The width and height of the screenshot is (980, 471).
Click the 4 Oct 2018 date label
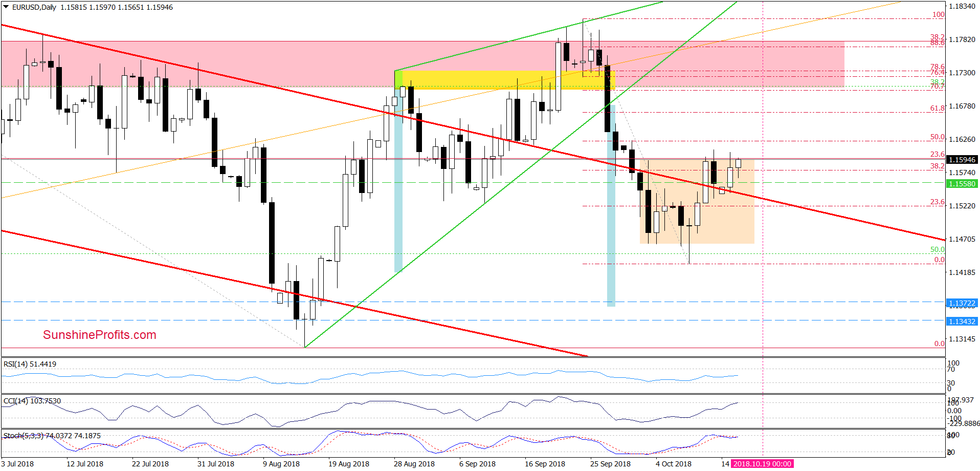[674, 464]
